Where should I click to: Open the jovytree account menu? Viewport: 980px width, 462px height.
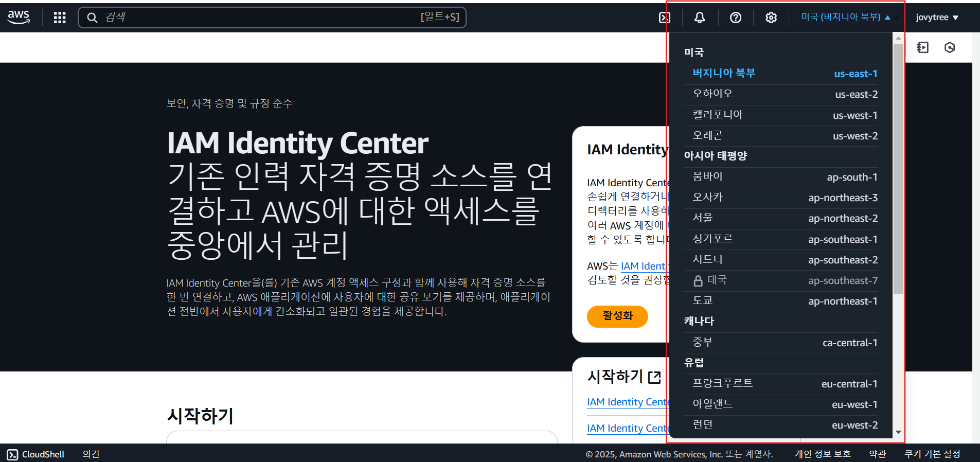coord(937,17)
